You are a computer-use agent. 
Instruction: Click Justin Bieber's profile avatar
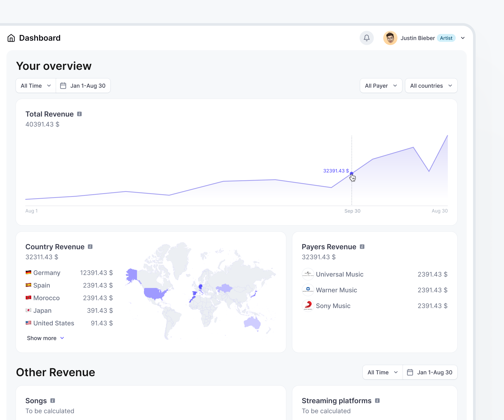pyautogui.click(x=390, y=38)
